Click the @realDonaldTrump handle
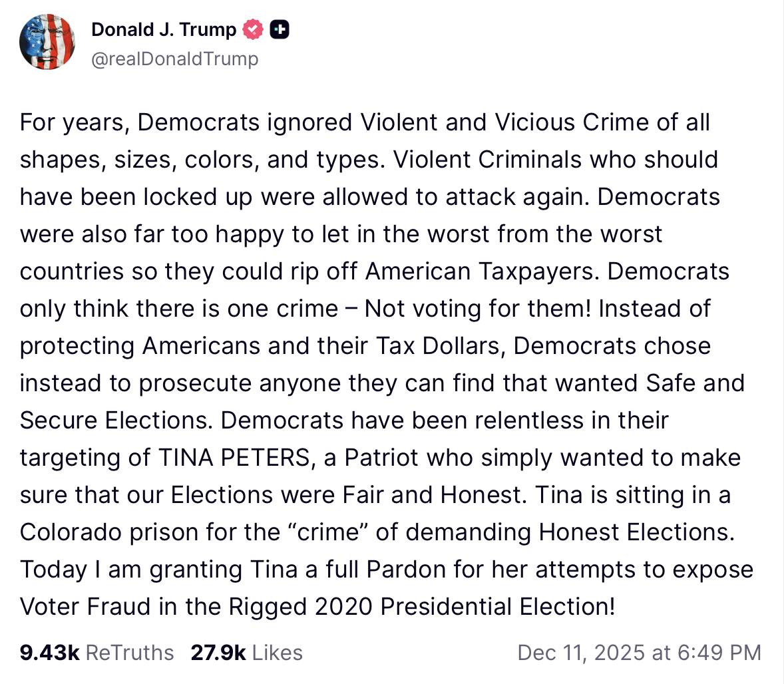Screen dimensions: 784x684 coord(174,59)
